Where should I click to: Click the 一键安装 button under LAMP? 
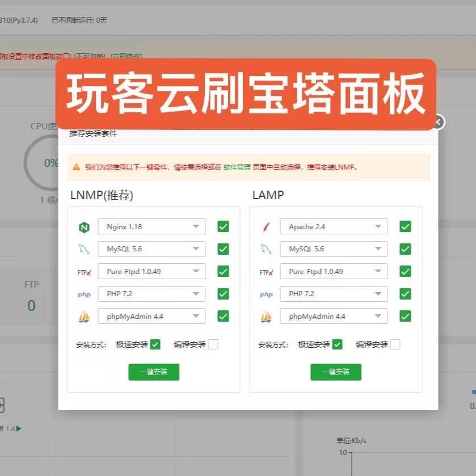pyautogui.click(x=336, y=372)
